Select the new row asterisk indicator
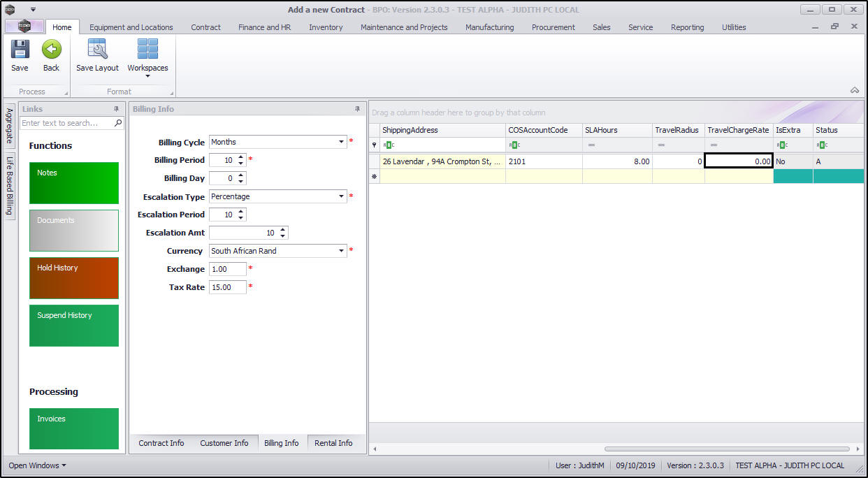The image size is (868, 478). click(x=374, y=176)
